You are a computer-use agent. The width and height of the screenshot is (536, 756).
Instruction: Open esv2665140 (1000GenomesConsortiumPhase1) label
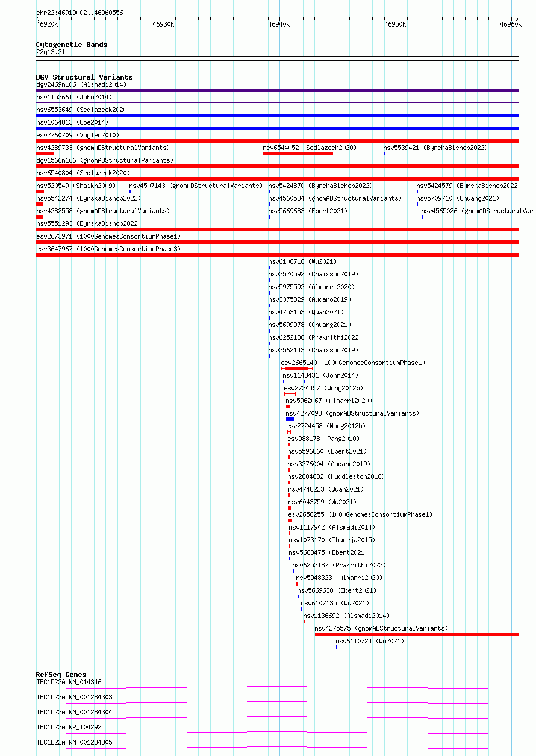[354, 363]
